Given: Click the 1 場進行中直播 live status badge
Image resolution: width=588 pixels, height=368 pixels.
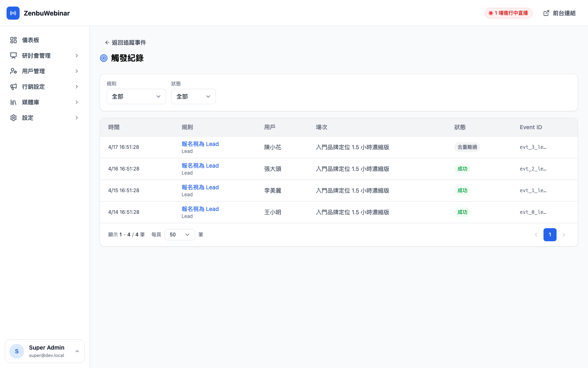Looking at the screenshot, I should coord(508,13).
